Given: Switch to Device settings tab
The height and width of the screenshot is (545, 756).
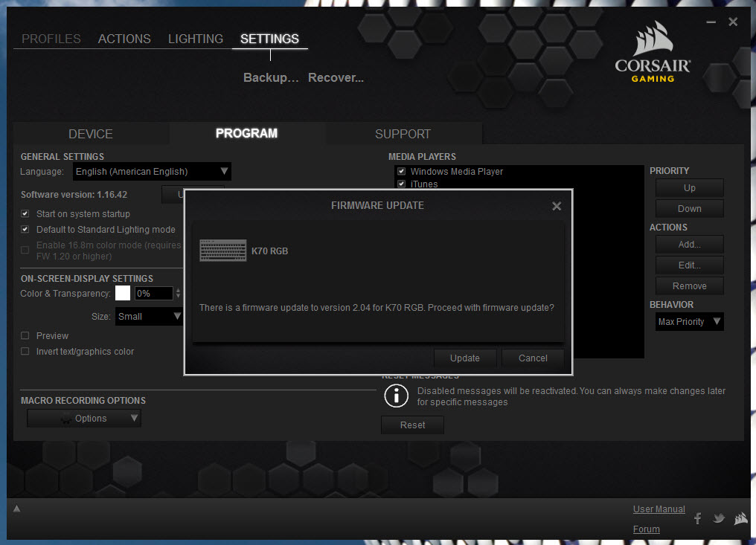Looking at the screenshot, I should pyautogui.click(x=91, y=134).
